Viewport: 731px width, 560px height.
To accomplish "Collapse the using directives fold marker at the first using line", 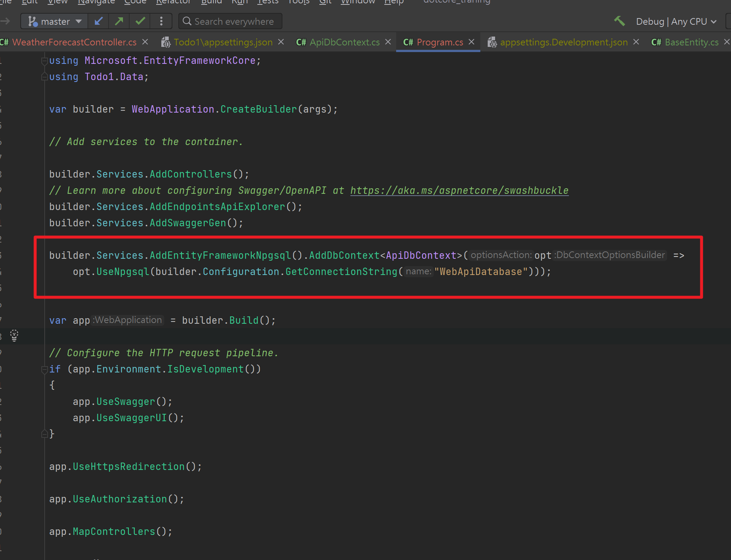I will [44, 61].
